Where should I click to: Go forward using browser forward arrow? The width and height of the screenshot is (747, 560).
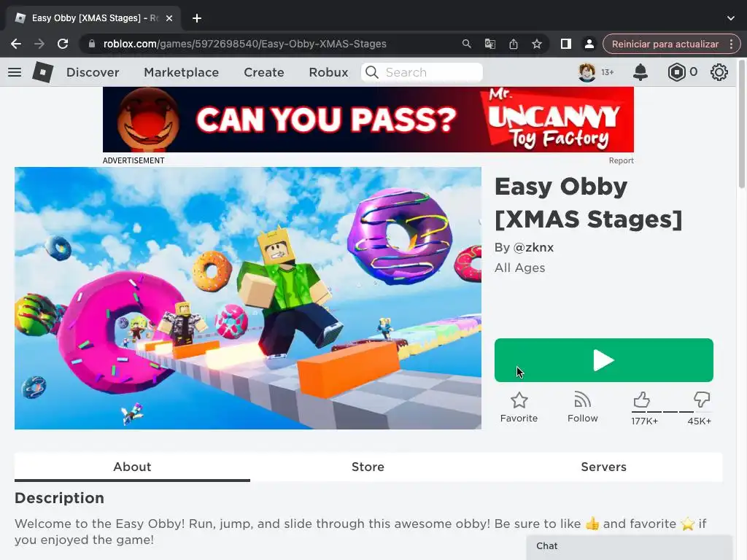pos(39,44)
